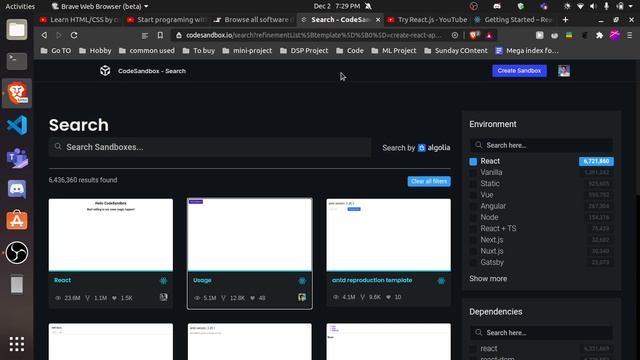Open a new browser tab with plus icon
The height and width of the screenshot is (360, 640).
tap(565, 20)
